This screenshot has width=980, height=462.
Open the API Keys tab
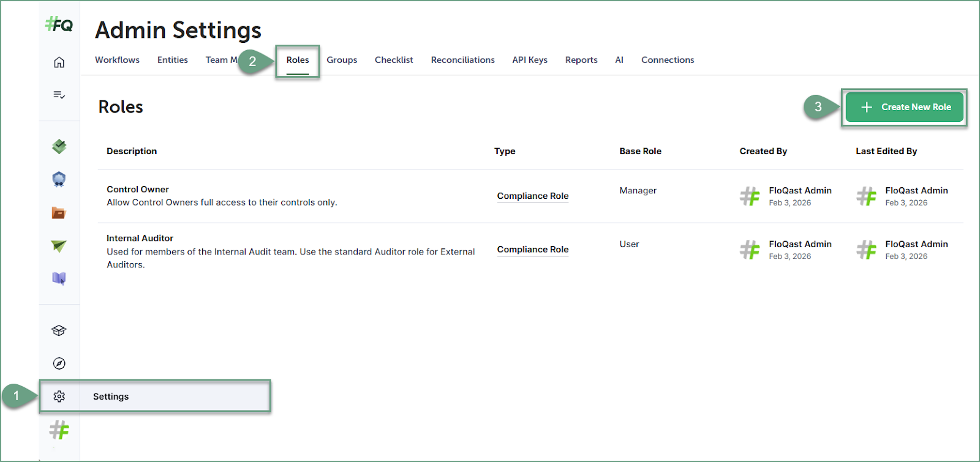[529, 60]
